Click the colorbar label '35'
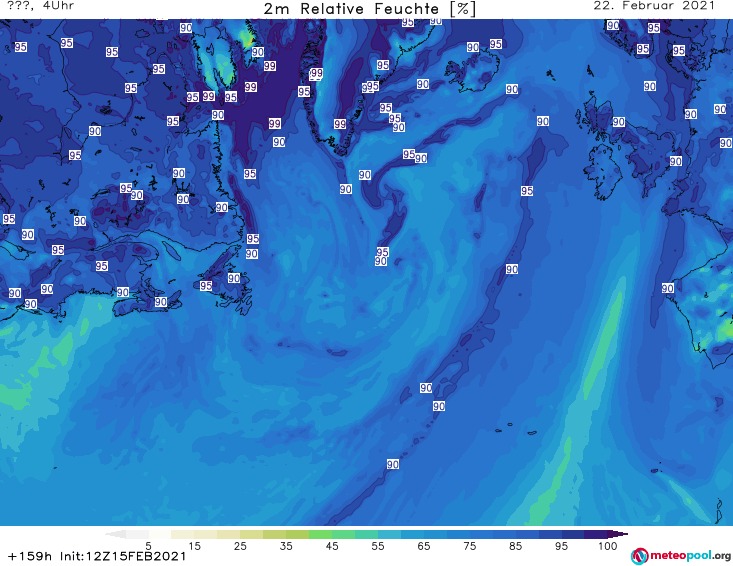 tap(286, 546)
